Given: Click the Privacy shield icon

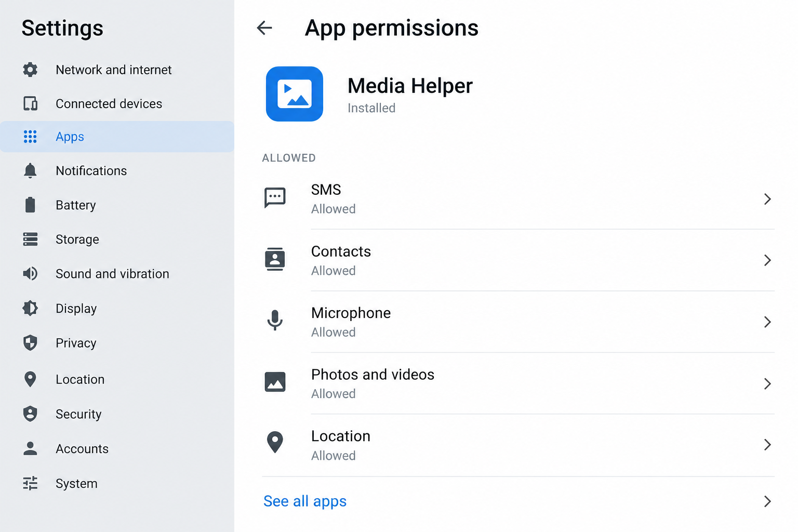Looking at the screenshot, I should click(30, 343).
